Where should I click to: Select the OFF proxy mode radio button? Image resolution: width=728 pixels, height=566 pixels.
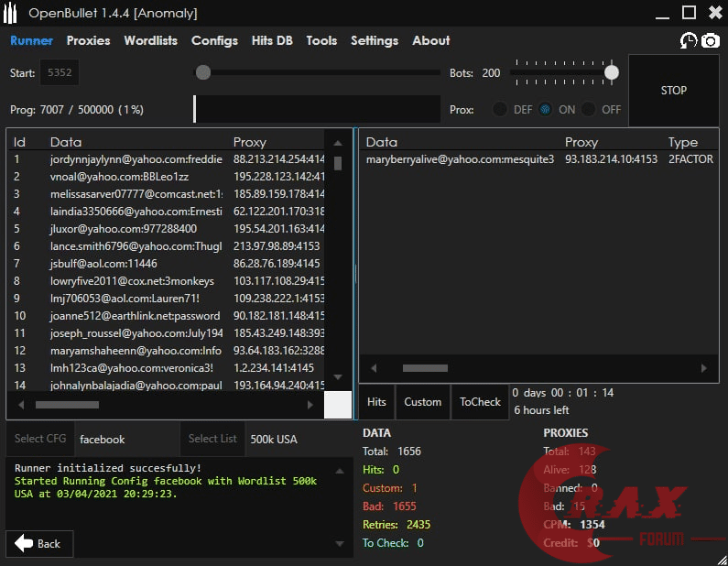click(588, 109)
